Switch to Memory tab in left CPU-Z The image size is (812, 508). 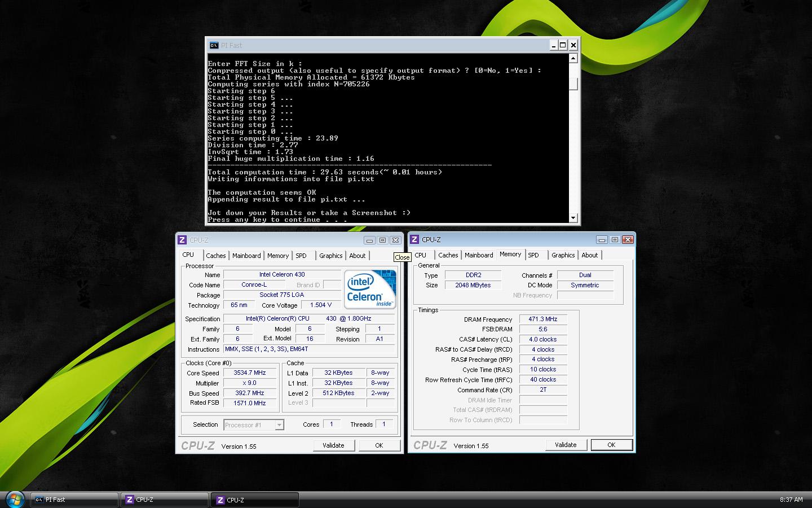[x=278, y=256]
